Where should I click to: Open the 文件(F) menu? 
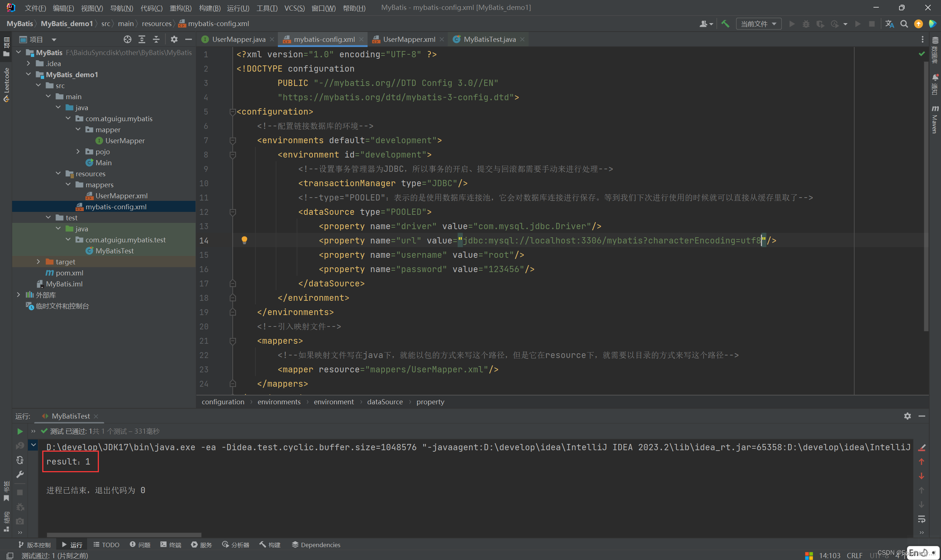coord(35,8)
